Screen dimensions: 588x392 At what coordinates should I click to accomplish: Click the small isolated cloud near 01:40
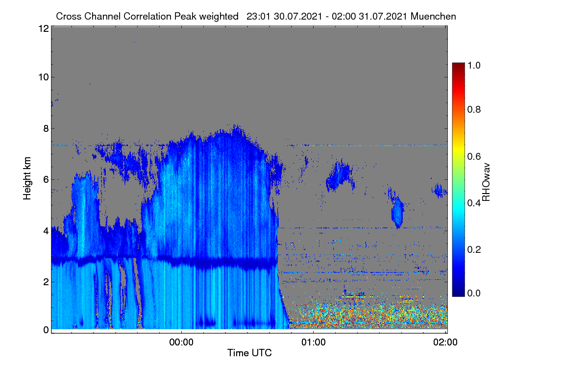[397, 212]
